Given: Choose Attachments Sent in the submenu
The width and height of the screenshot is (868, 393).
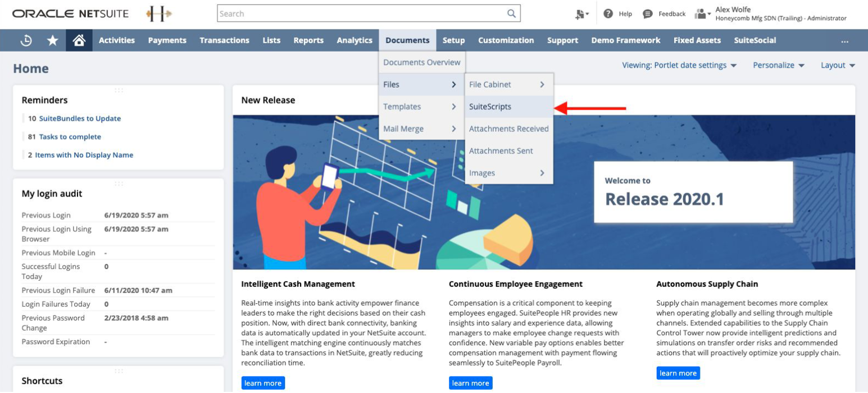Looking at the screenshot, I should click(x=509, y=150).
